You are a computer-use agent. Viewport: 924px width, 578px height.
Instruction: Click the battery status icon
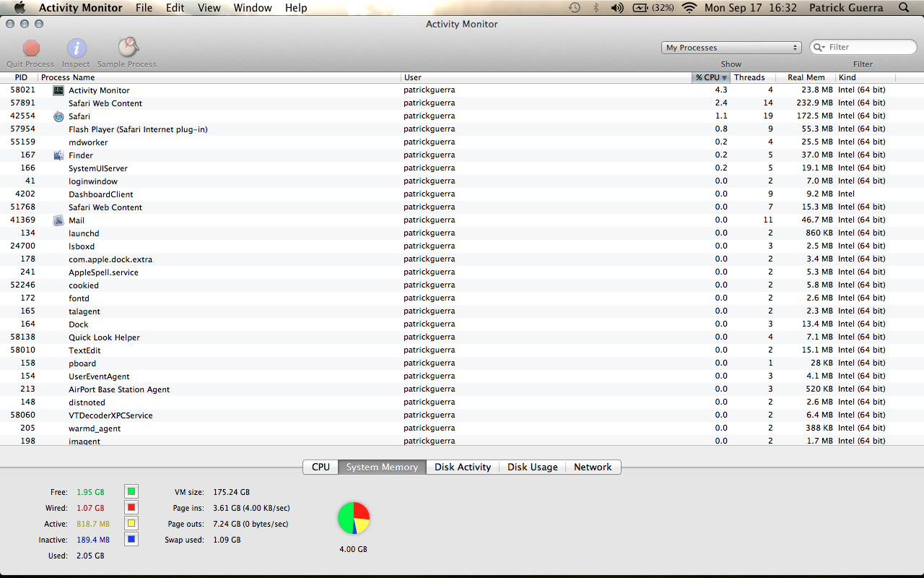pos(640,8)
